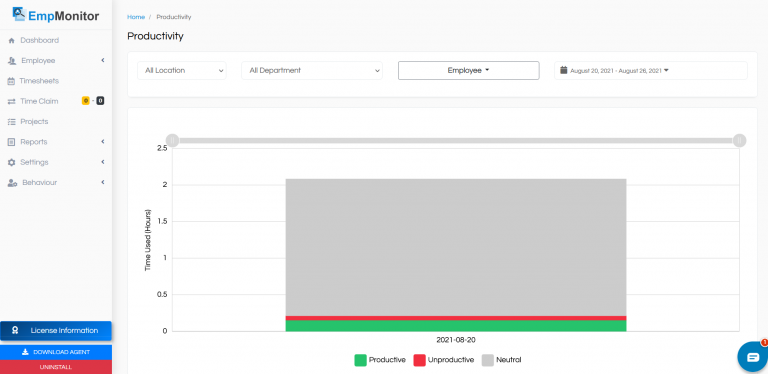
Task: Click the green Productive legend swatch
Action: (x=360, y=360)
